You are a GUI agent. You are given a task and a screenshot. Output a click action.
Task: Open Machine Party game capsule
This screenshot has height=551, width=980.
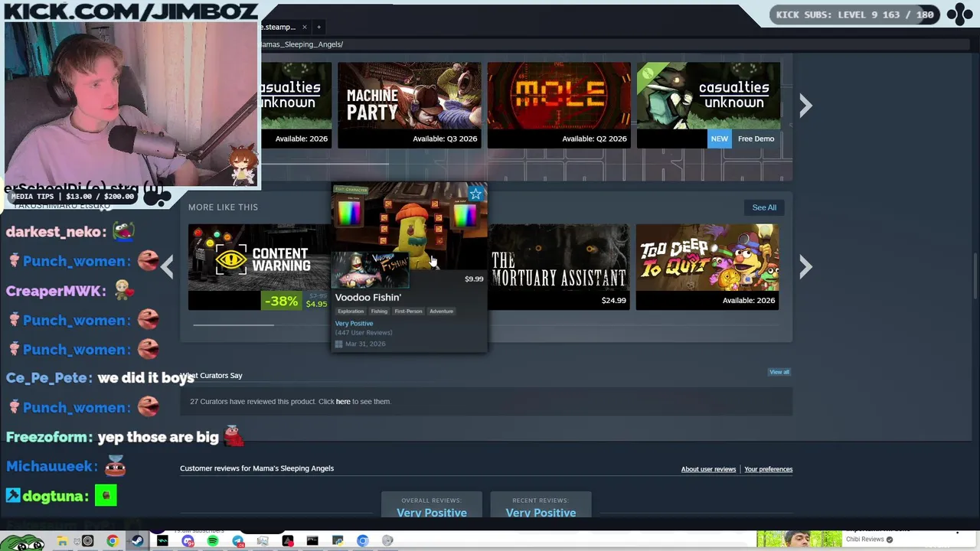tap(410, 105)
